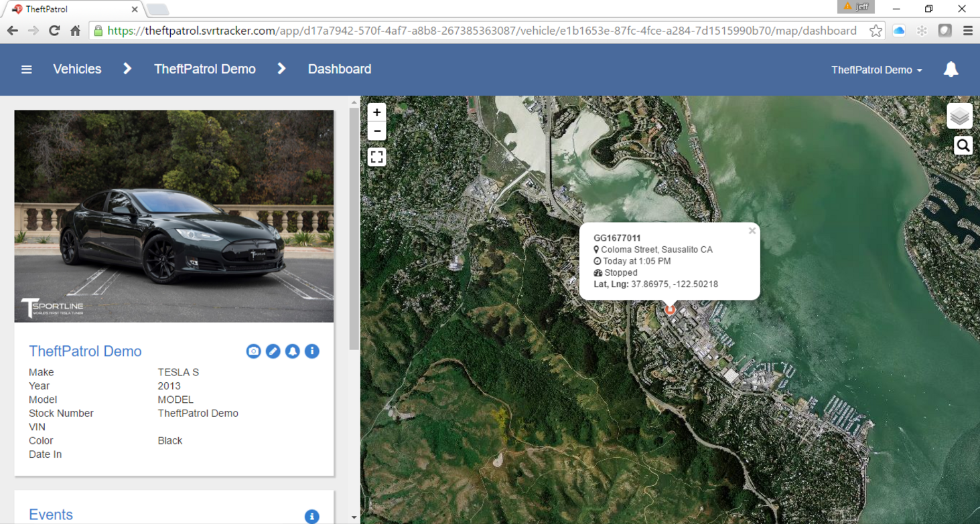Image resolution: width=980 pixels, height=524 pixels.
Task: Select the 37.86975, -122.50218 coordinates
Action: 675,284
